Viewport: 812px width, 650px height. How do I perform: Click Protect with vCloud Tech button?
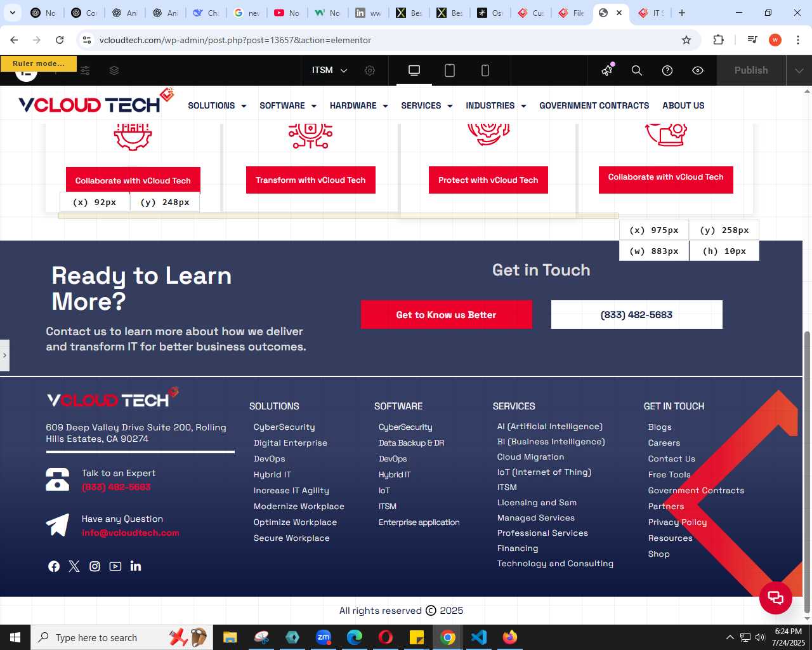[488, 180]
